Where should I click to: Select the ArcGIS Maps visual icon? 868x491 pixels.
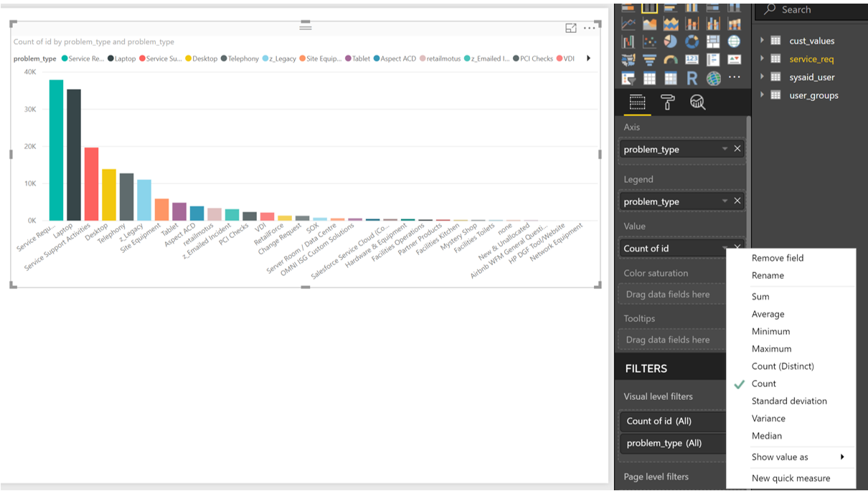pos(713,78)
